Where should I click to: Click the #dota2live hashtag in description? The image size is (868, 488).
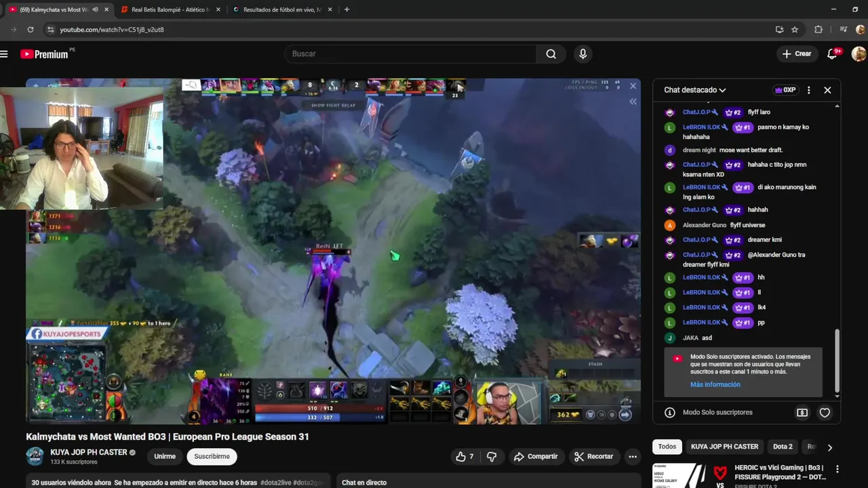click(279, 483)
